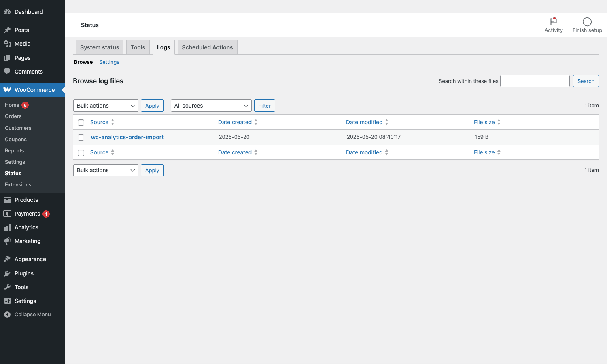
Task: Click the Appearance paintbrush icon
Action: point(7,259)
